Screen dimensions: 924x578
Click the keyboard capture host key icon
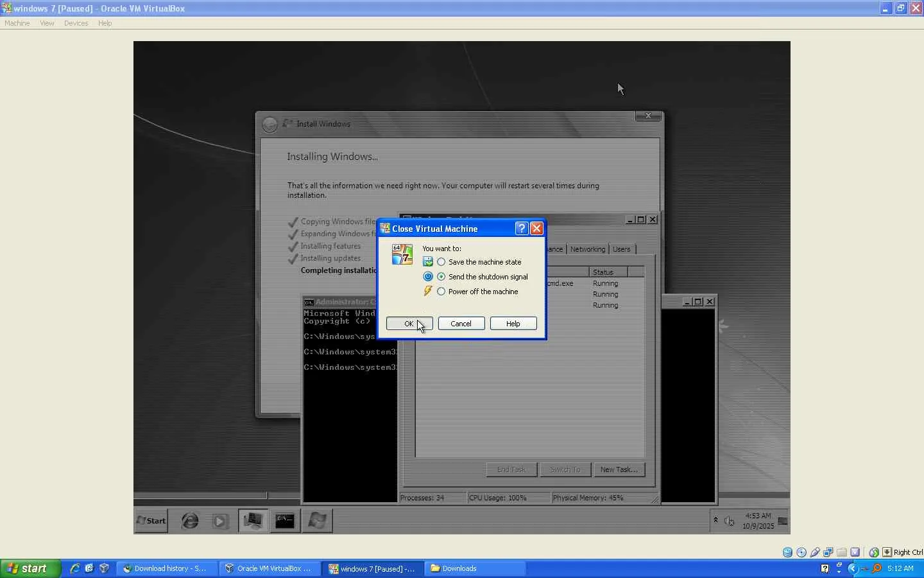pyautogui.click(x=887, y=552)
